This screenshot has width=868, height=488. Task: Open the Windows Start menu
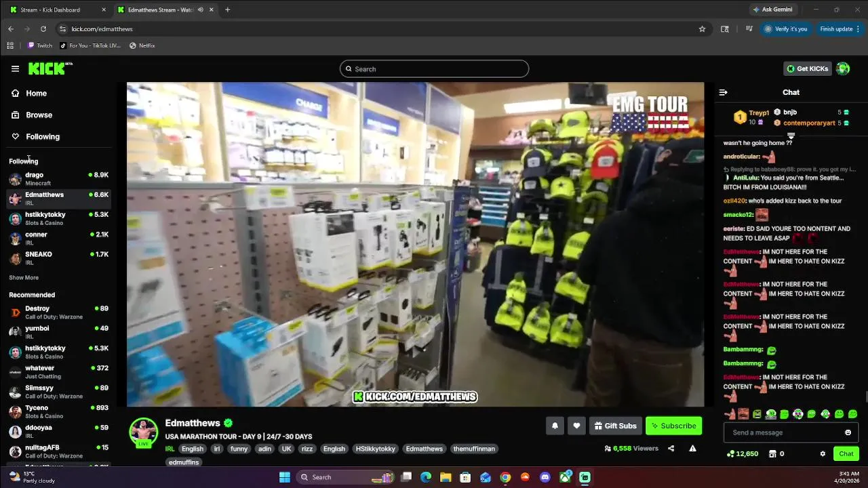click(285, 477)
